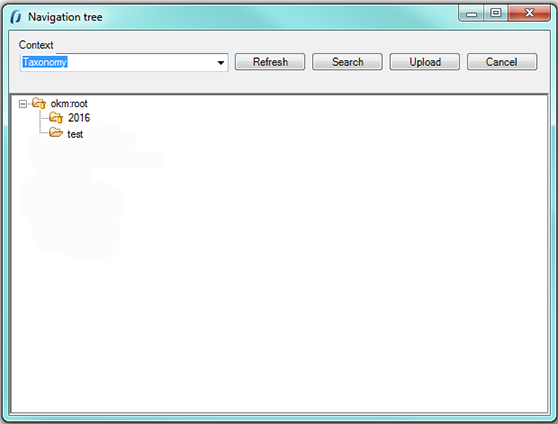Open the Search button
This screenshot has width=558, height=424.
[x=347, y=62]
